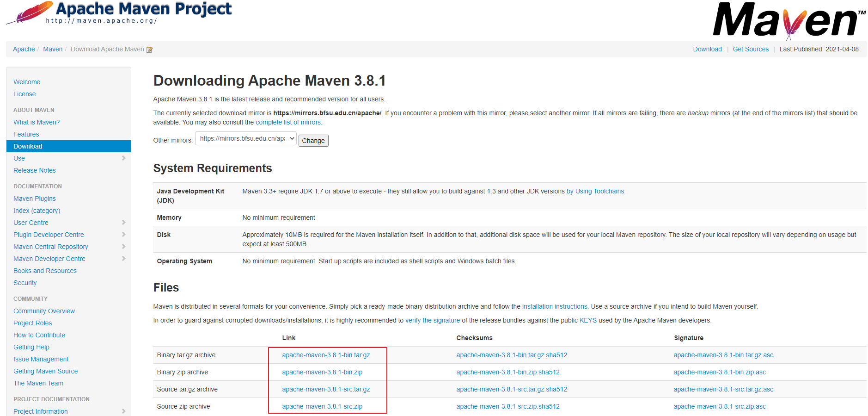Click the Download link in top bar
The image size is (868, 416).
pos(707,49)
